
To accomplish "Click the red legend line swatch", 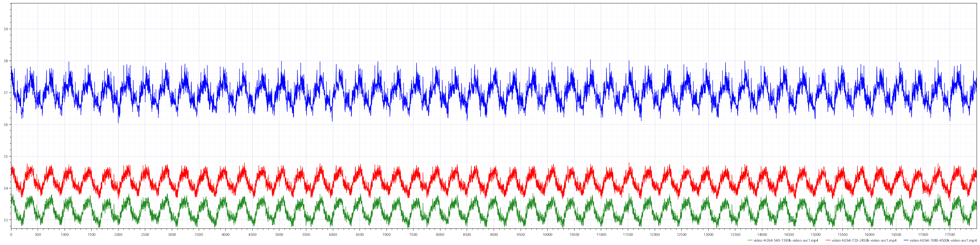I will tap(827, 240).
